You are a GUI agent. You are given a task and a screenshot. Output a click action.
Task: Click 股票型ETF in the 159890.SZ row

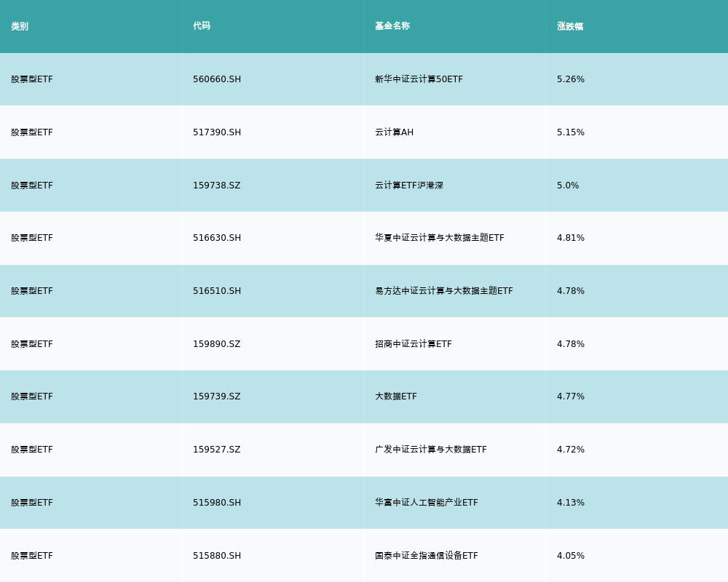click(x=32, y=344)
